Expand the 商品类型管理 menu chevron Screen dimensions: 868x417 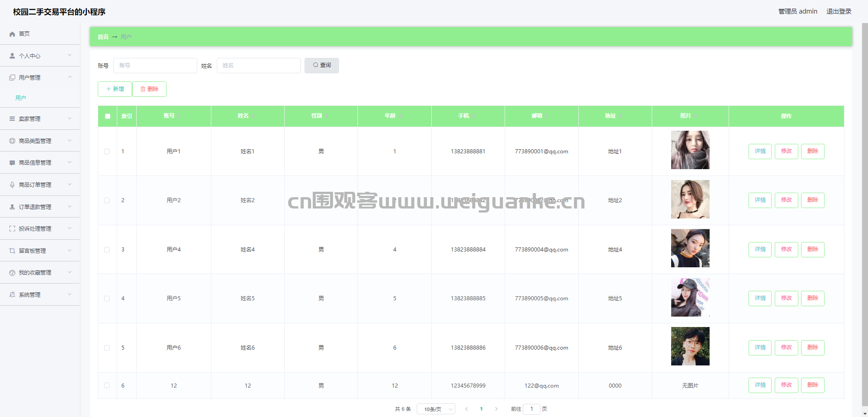(x=70, y=141)
